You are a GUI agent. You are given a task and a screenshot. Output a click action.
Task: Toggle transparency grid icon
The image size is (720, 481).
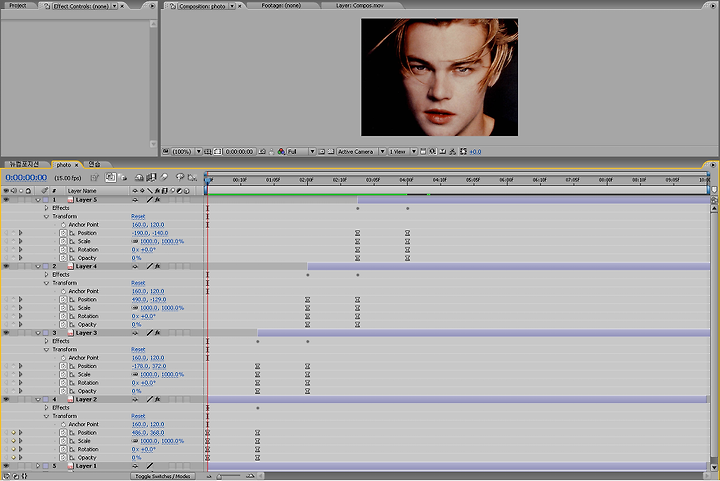coord(331,151)
